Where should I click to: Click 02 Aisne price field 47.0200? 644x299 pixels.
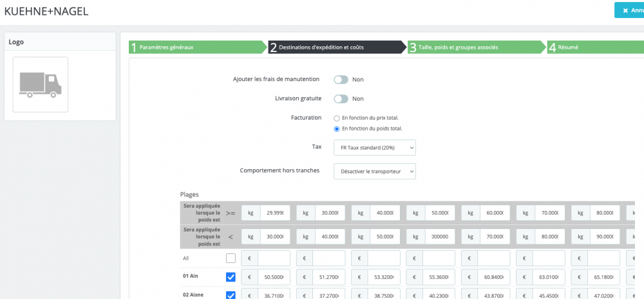point(604,294)
